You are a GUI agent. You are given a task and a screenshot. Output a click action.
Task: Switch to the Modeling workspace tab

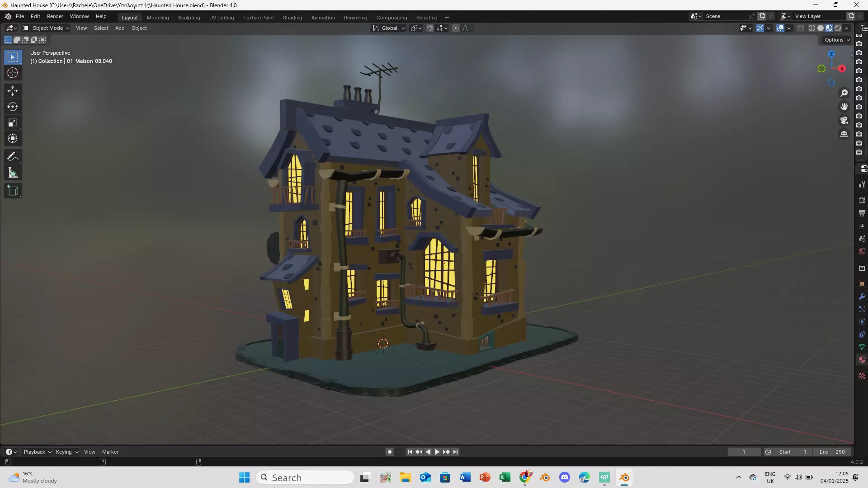(x=158, y=18)
